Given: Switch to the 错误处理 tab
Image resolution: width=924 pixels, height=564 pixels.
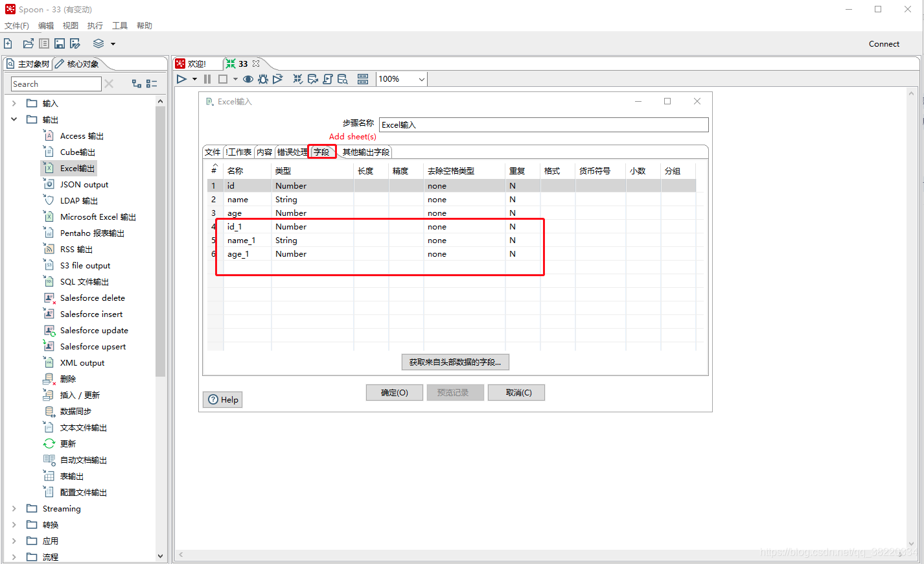Looking at the screenshot, I should pyautogui.click(x=292, y=152).
